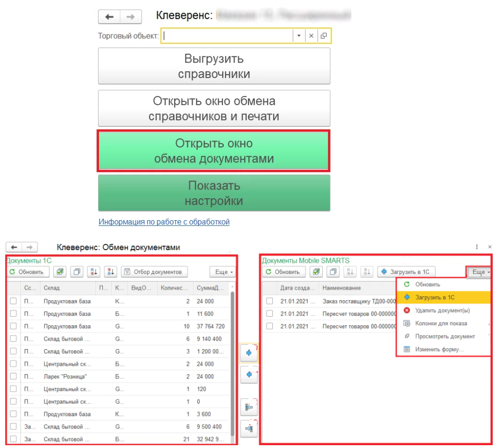Tick the Склад бытовой 9 500 400 checkbox
497x448 pixels.
13,427
